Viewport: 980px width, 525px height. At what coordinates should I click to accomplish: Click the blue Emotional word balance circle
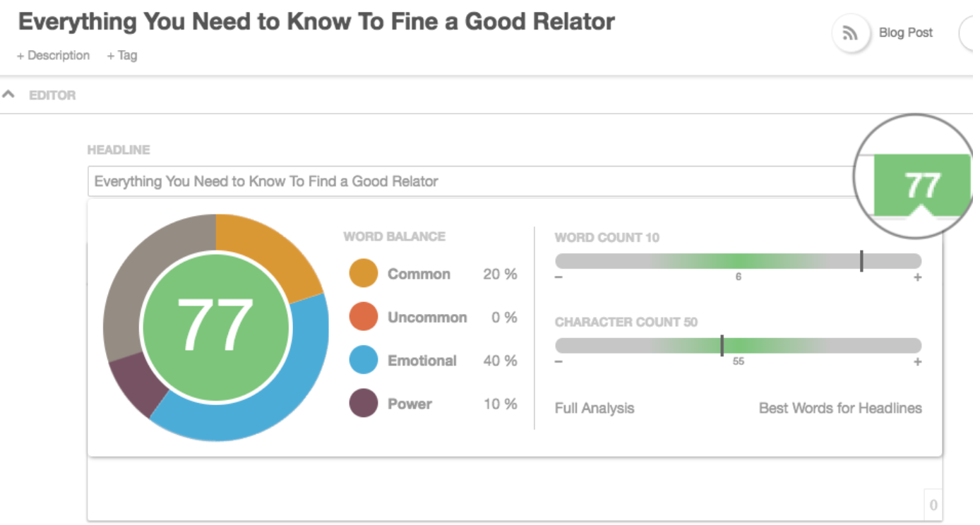point(364,361)
